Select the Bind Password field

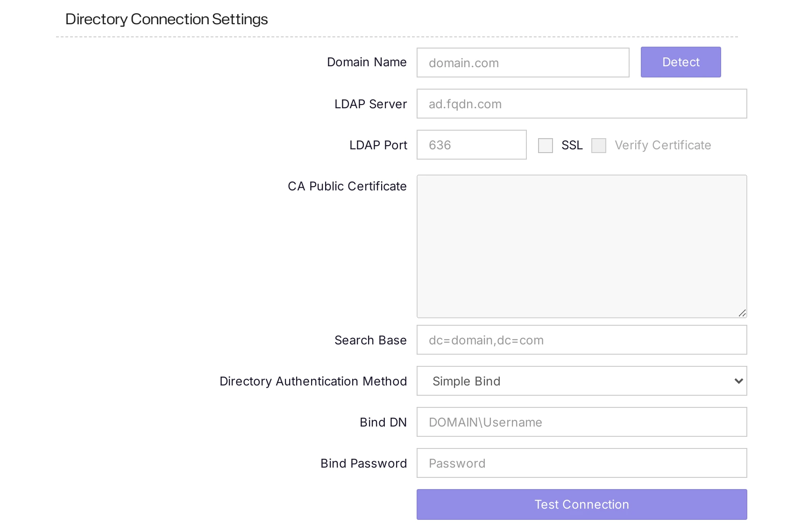[581, 463]
